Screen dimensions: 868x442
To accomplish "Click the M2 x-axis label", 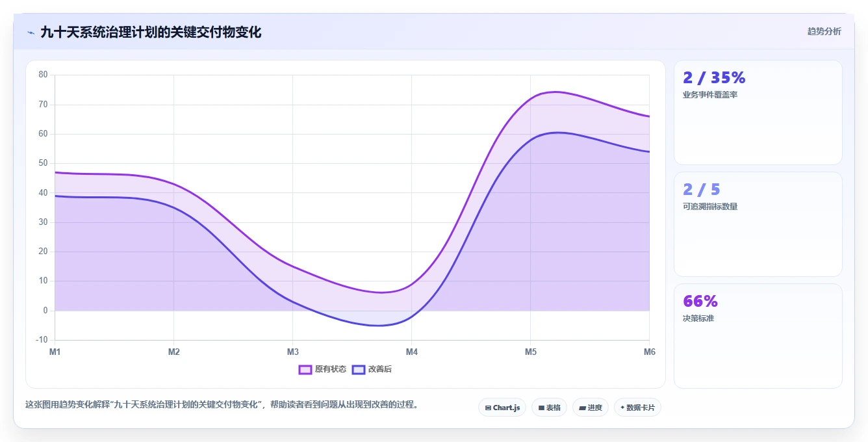I will click(174, 352).
